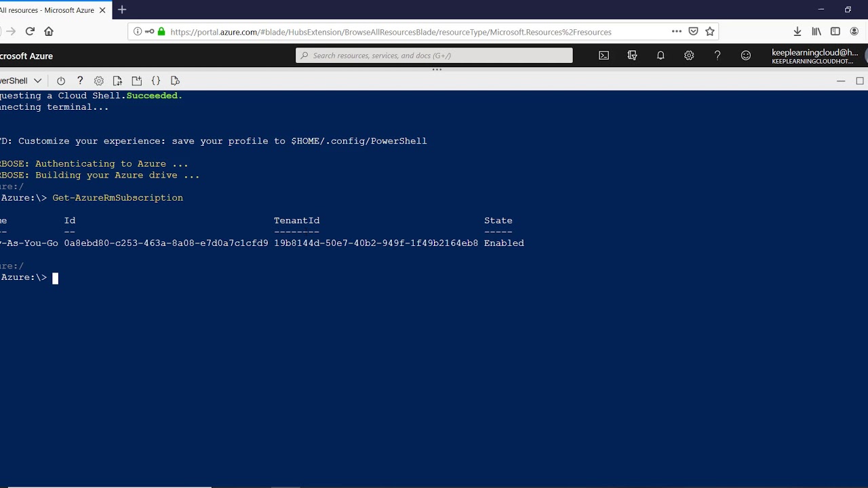This screenshot has height=488, width=868.
Task: Click the TenantId 19b8144d value
Action: (x=376, y=243)
